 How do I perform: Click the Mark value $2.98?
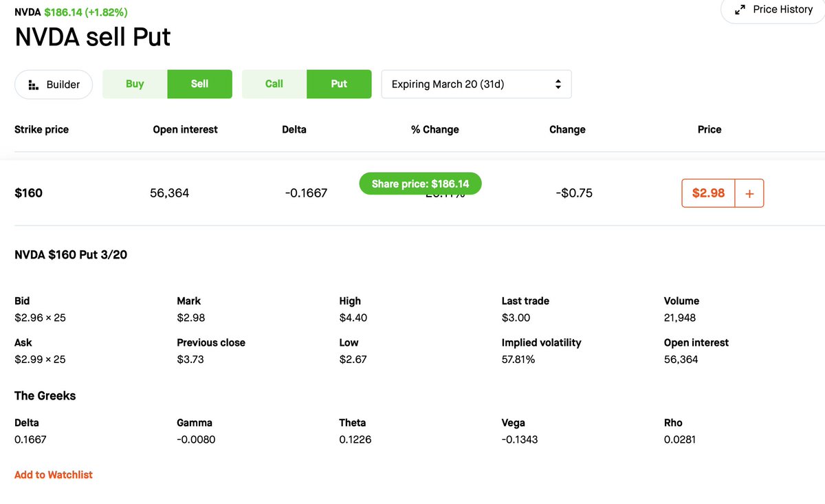click(x=190, y=318)
